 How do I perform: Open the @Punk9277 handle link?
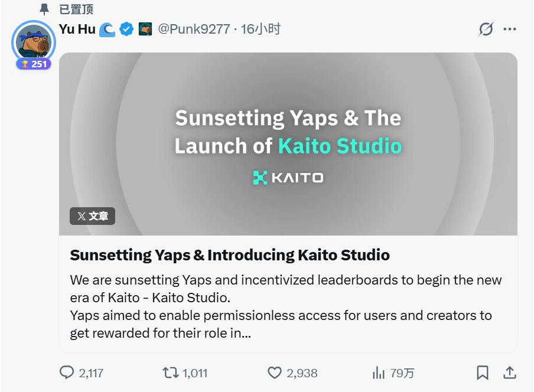[x=194, y=29]
